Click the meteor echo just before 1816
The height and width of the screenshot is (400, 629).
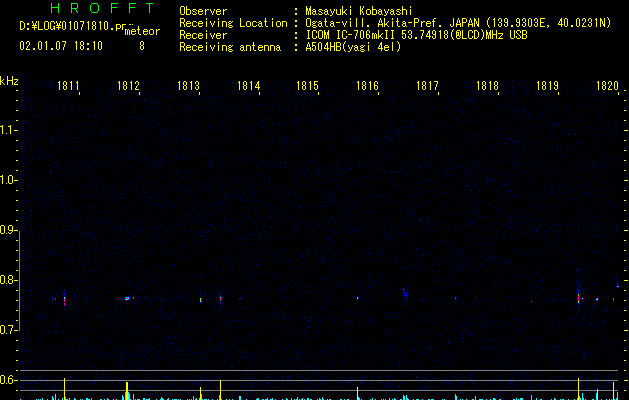357,298
